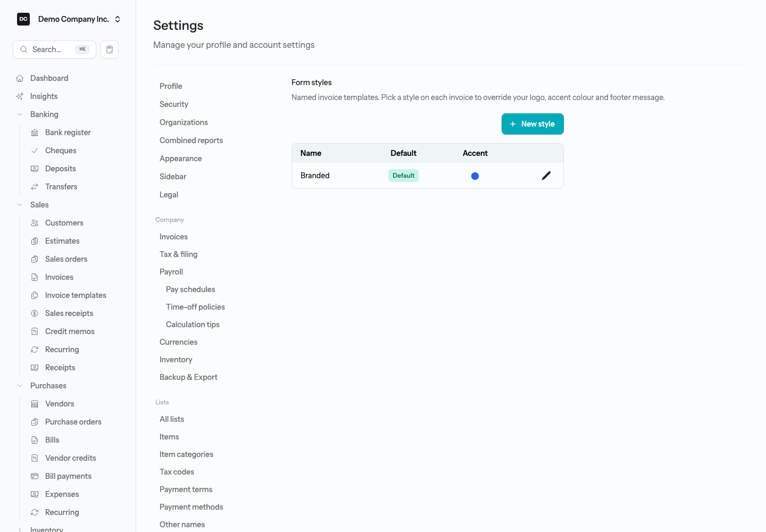Click the Insights sparkle icon
766x532 pixels.
[20, 96]
